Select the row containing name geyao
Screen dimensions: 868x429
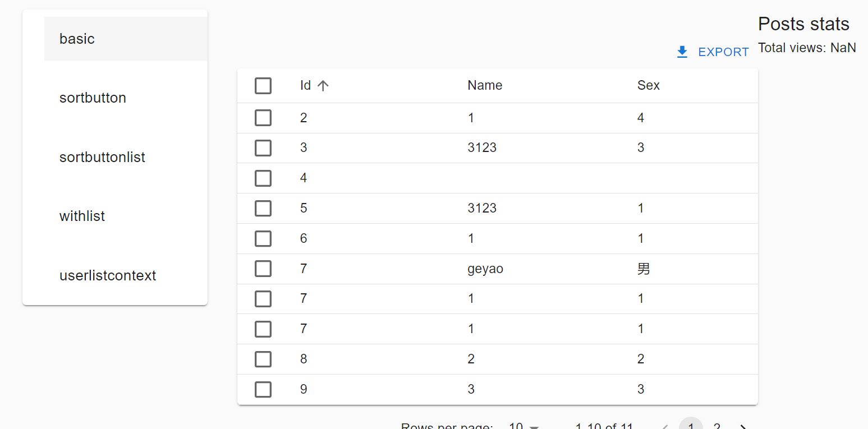[263, 269]
